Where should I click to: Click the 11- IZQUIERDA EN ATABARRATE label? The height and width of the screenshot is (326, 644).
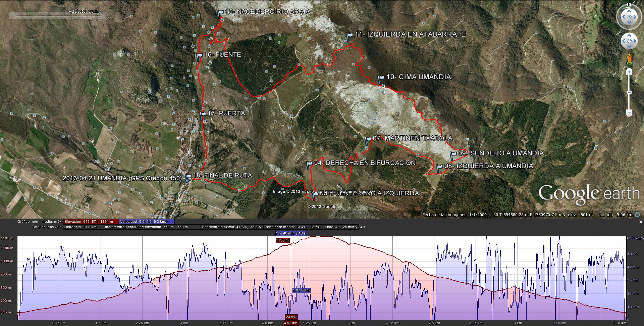click(x=410, y=34)
